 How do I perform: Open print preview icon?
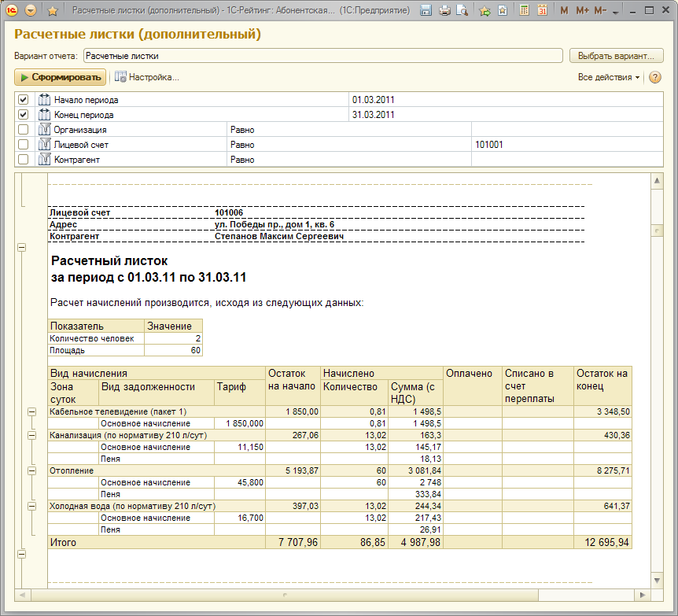[x=462, y=11]
